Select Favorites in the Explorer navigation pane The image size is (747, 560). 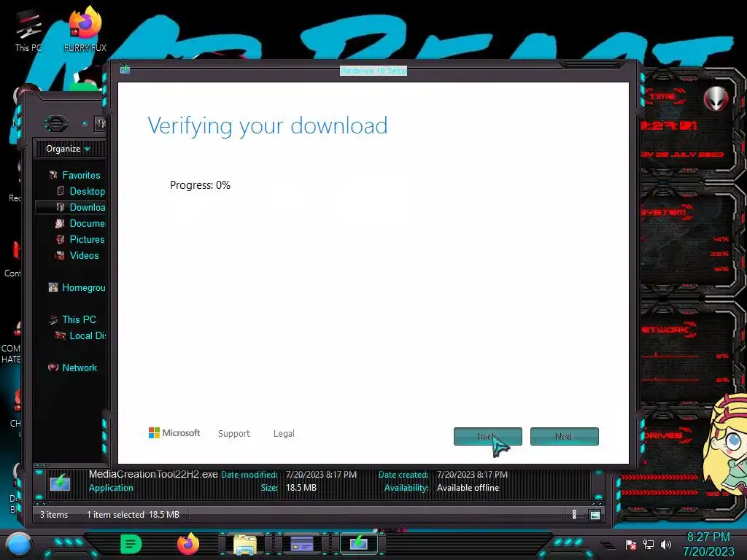tap(81, 175)
